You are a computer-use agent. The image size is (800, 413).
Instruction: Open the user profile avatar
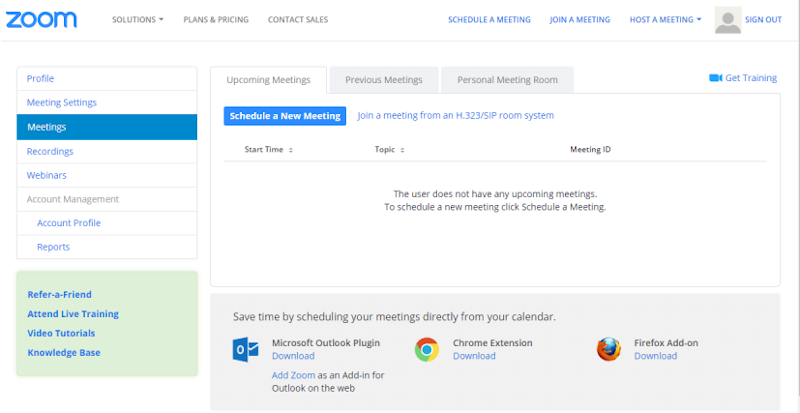point(728,20)
